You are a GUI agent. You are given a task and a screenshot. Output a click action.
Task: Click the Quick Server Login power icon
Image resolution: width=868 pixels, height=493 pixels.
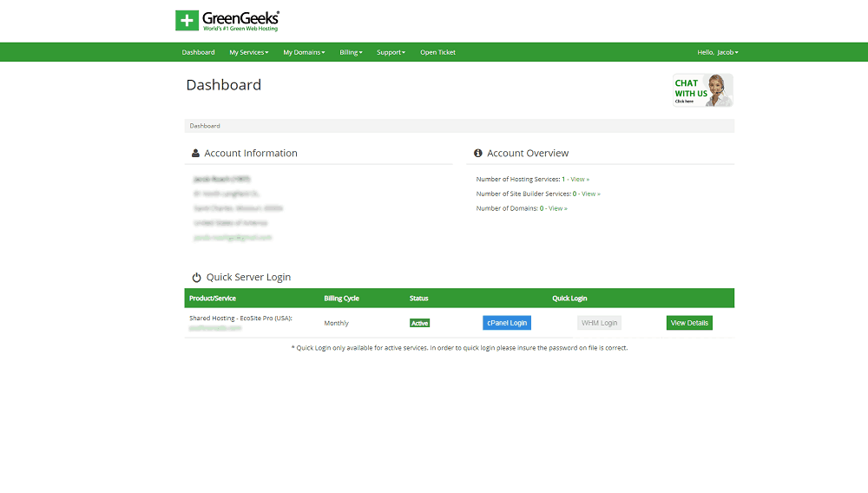(196, 277)
